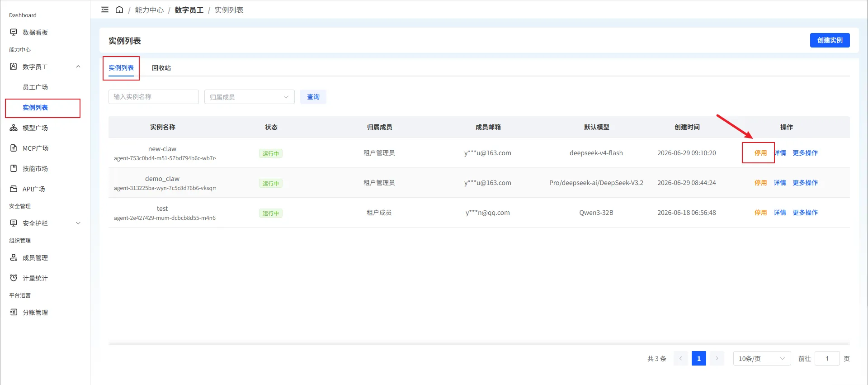Open 实例列表 in the sidebar menu
This screenshot has height=385, width=868.
pos(35,107)
